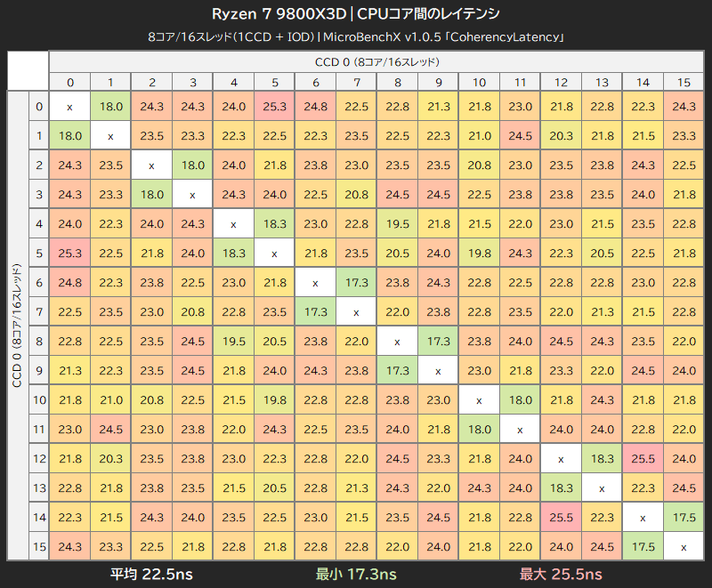Select the 19.5 cell in row 4 column 8
This screenshot has width=712, height=588.
click(x=397, y=224)
